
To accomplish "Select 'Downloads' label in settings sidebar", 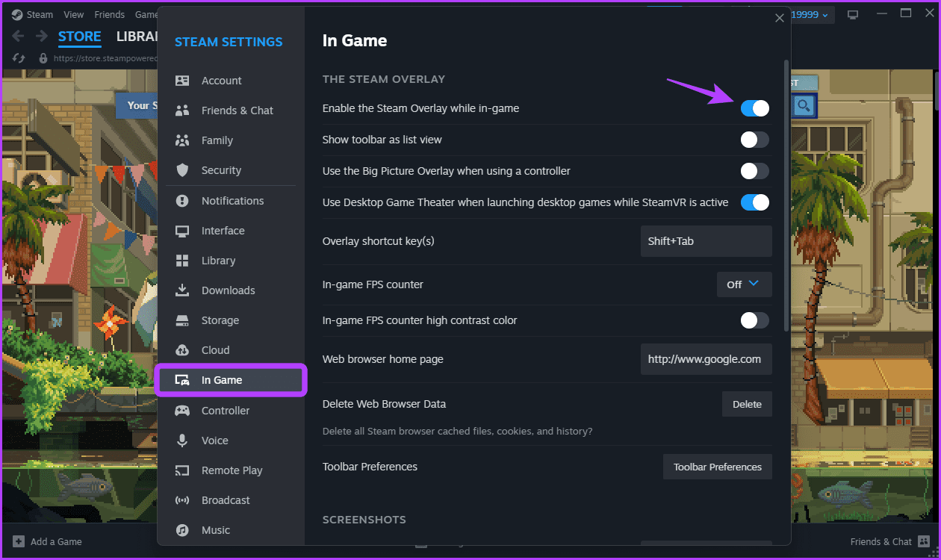I will coord(228,290).
